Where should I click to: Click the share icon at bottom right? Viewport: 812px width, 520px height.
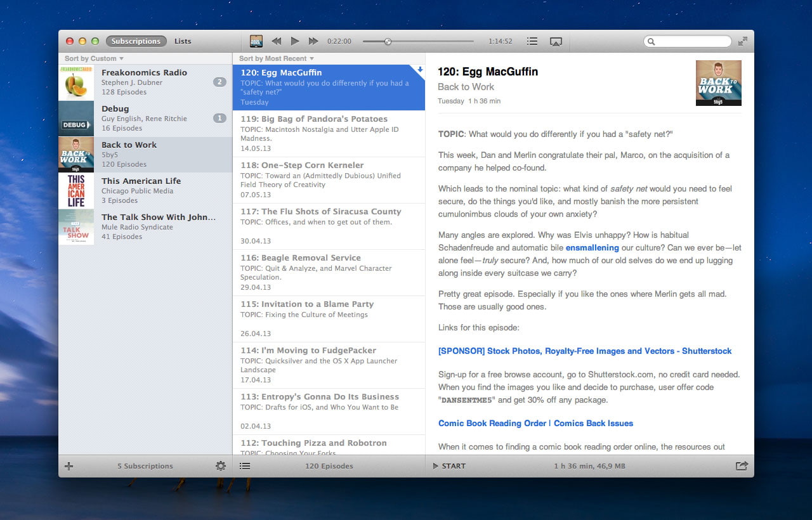742,466
